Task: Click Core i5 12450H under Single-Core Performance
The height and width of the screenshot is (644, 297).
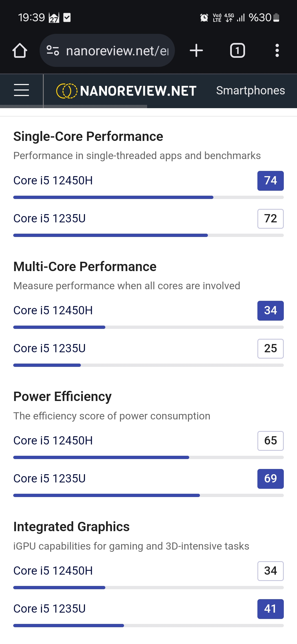Action: click(x=53, y=181)
